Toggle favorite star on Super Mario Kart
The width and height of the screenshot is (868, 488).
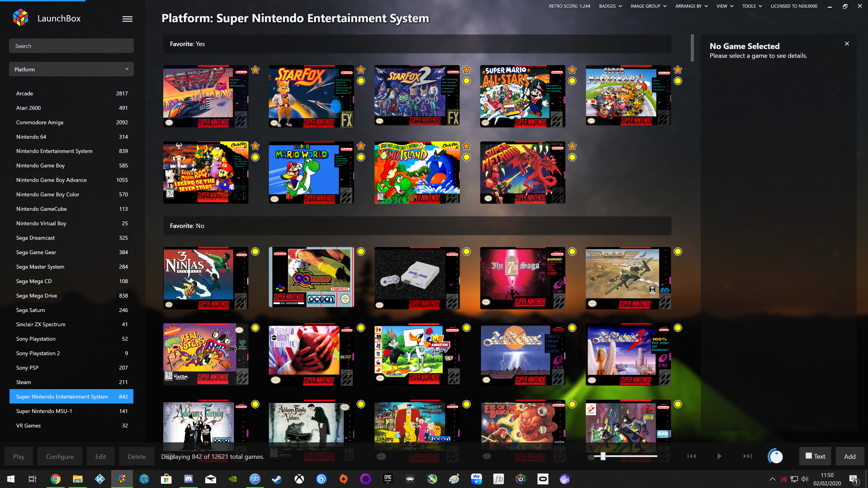tap(678, 70)
